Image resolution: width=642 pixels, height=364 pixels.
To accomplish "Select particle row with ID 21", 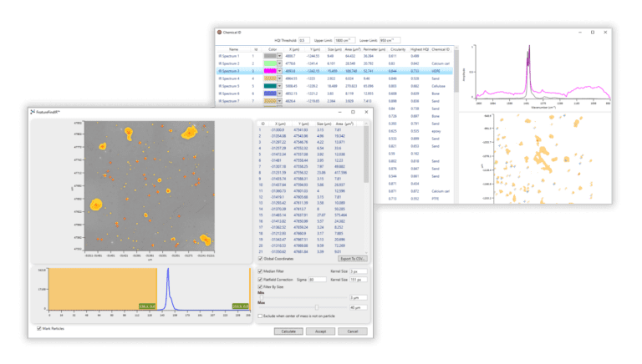I will [x=310, y=251].
